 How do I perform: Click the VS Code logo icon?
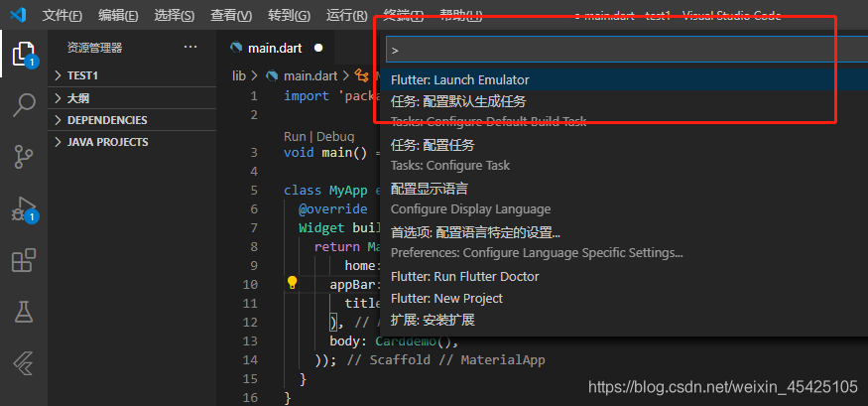click(18, 15)
